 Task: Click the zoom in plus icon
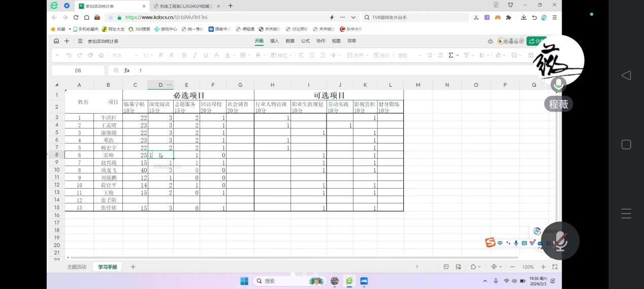click(543, 267)
